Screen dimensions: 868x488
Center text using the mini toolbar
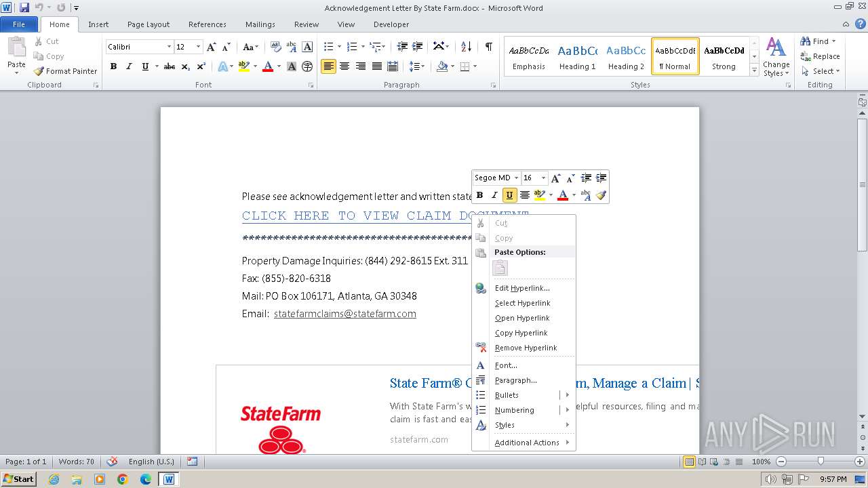click(524, 195)
